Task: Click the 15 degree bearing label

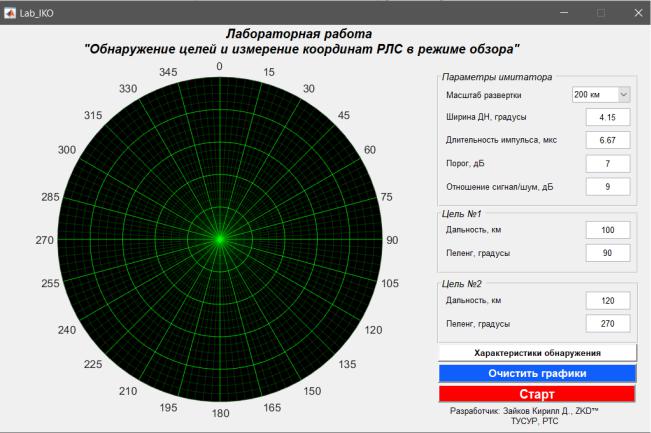Action: tap(269, 72)
